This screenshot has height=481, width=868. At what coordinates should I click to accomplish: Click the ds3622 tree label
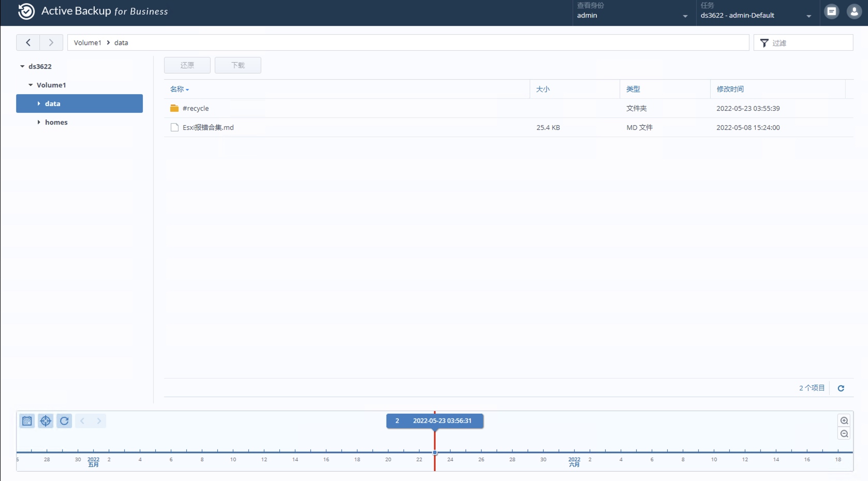[40, 66]
